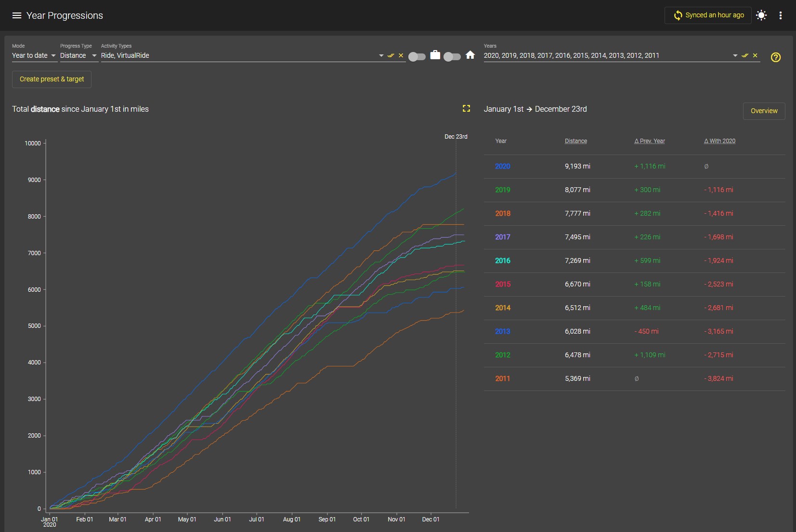The width and height of the screenshot is (796, 532).
Task: Toggle the commute rides briefcase switch
Action: [x=417, y=57]
